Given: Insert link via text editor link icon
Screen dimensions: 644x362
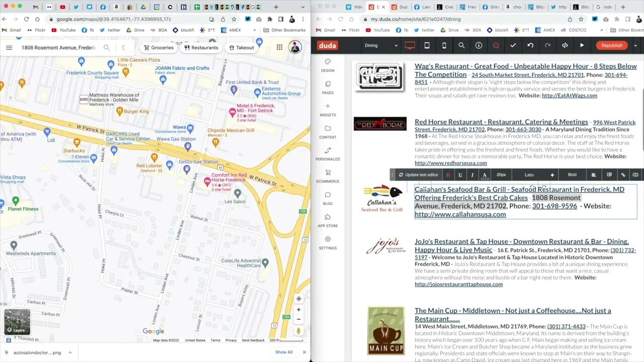Looking at the screenshot, I should click(623, 175).
